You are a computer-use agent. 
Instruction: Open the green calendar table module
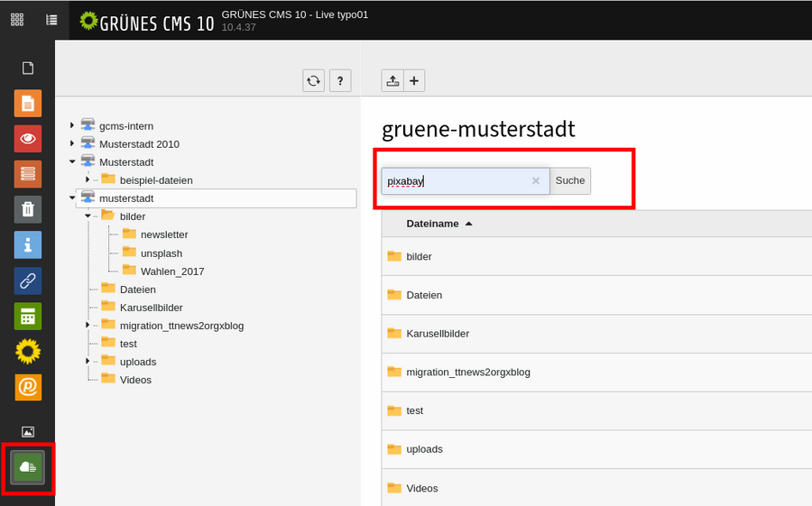click(x=28, y=316)
